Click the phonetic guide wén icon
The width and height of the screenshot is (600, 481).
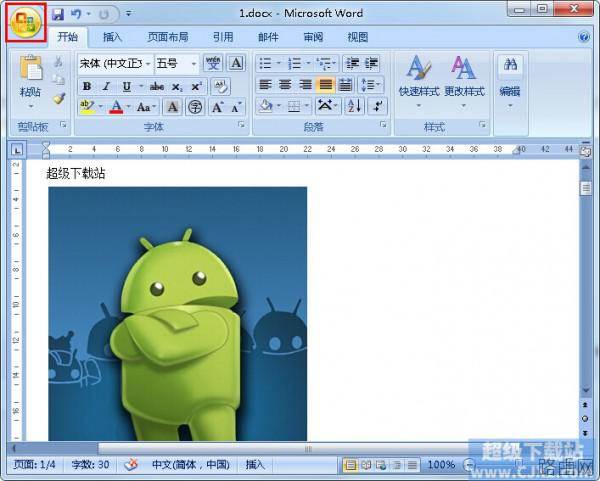coord(213,63)
